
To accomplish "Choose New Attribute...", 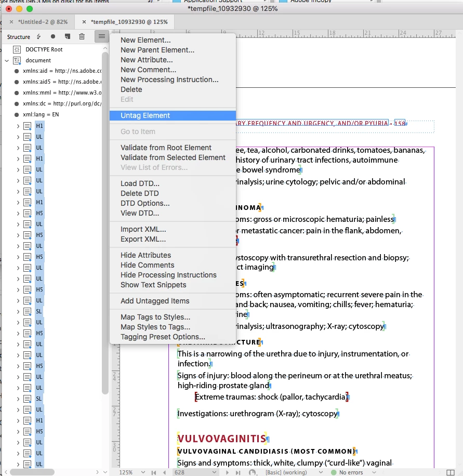I will coord(147,60).
